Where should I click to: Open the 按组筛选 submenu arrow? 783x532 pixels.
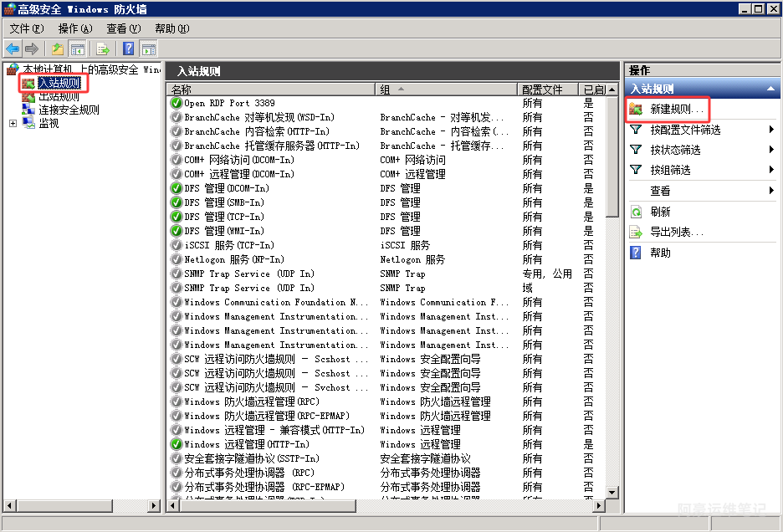coord(771,170)
